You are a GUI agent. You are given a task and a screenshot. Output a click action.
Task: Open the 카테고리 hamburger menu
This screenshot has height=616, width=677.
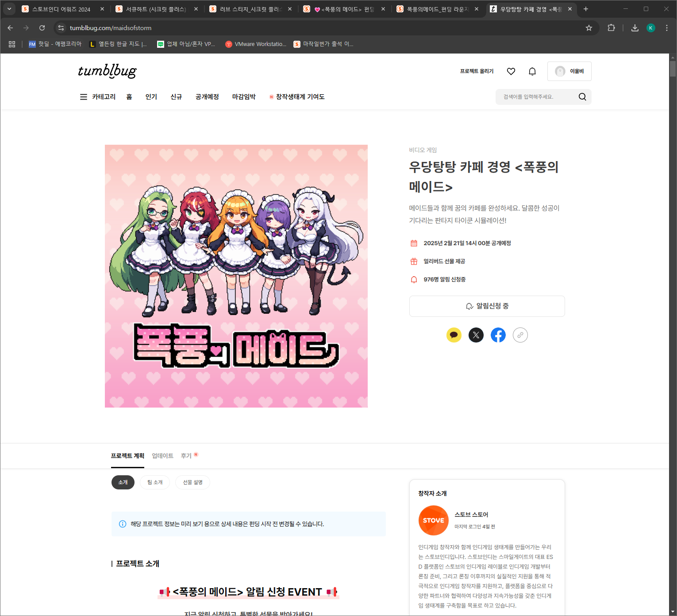coord(83,97)
